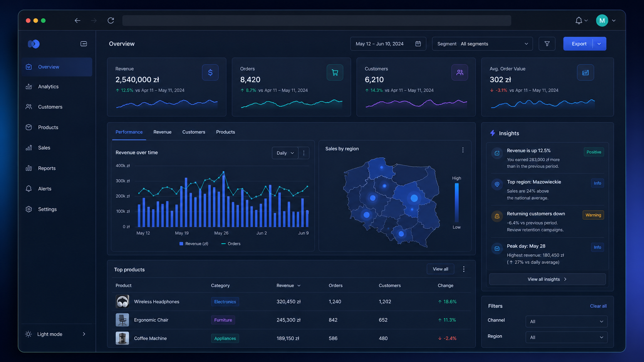
Task: Clear all filters link
Action: click(x=598, y=306)
